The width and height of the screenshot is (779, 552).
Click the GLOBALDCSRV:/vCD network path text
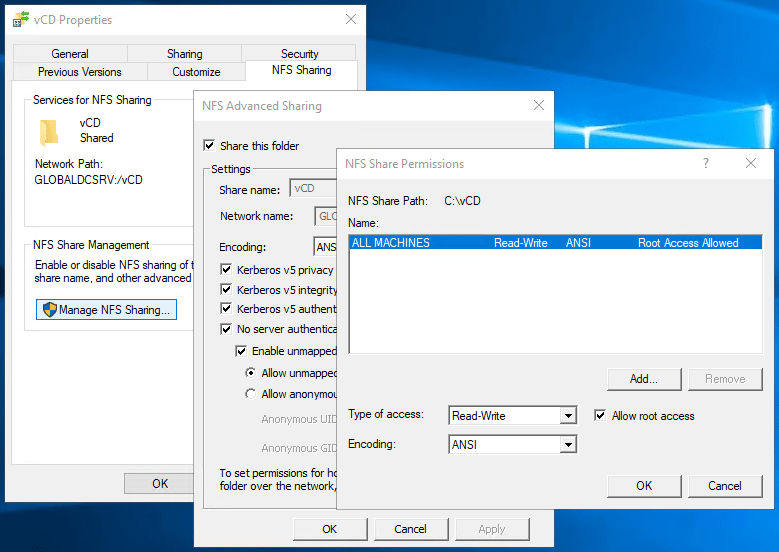88,179
